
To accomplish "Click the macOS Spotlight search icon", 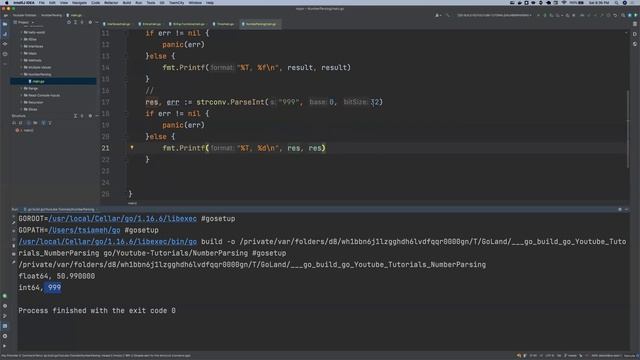I will (616, 3).
